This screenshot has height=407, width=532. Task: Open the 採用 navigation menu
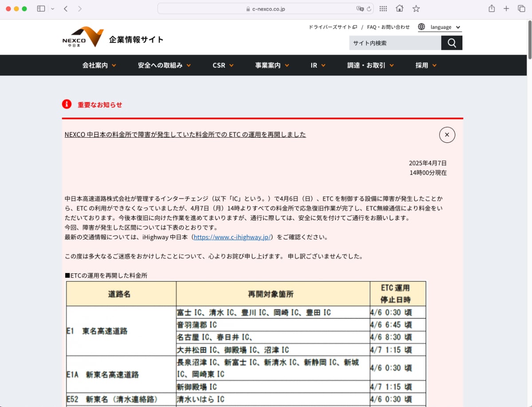tap(426, 65)
